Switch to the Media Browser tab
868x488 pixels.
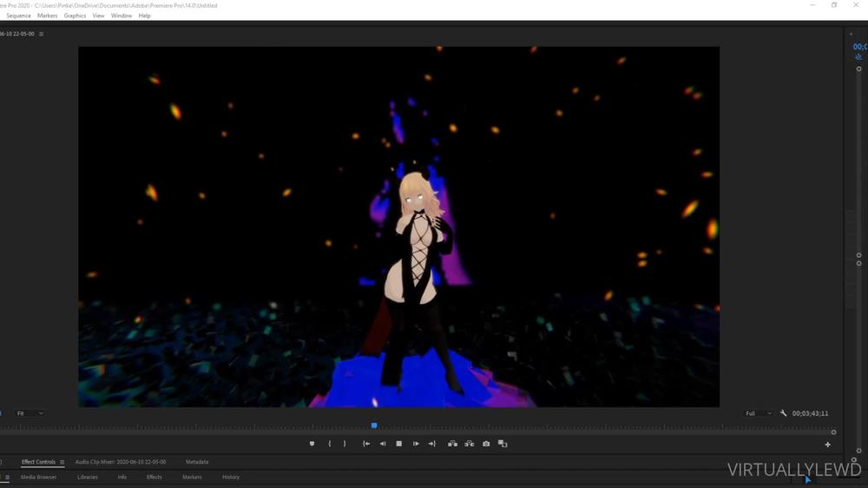click(38, 477)
